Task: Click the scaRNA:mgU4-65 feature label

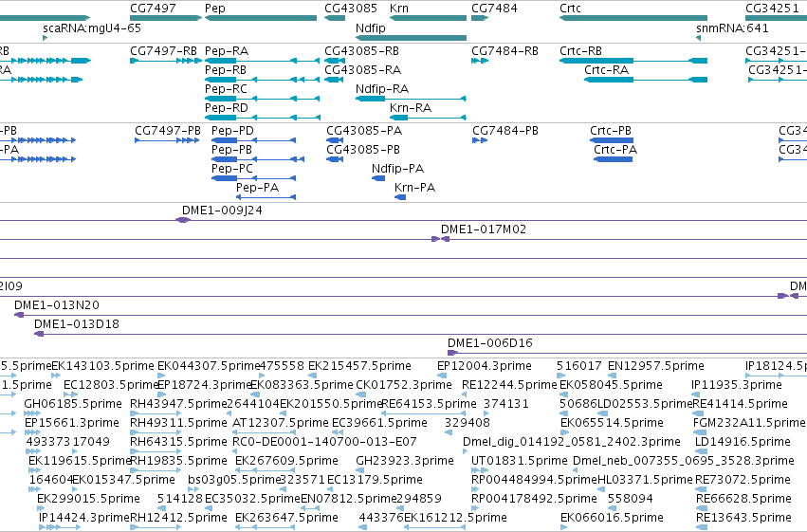Action: pyautogui.click(x=92, y=28)
